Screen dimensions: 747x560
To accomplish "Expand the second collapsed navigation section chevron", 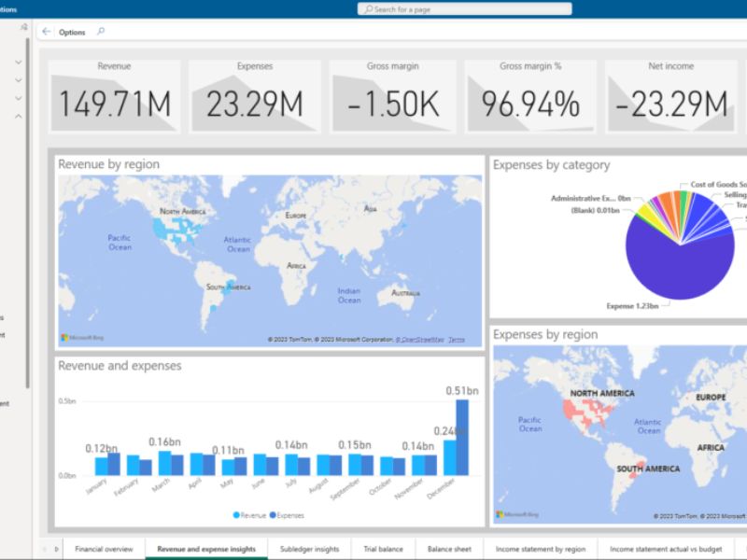I will [x=18, y=80].
